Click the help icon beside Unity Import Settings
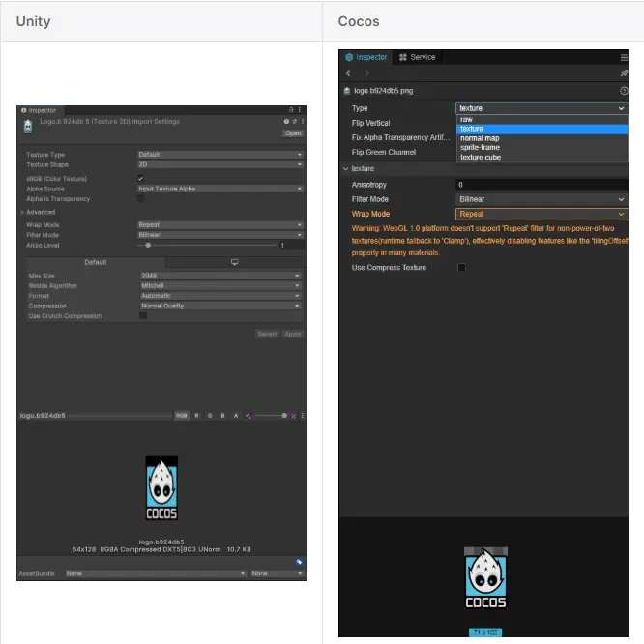 (286, 122)
